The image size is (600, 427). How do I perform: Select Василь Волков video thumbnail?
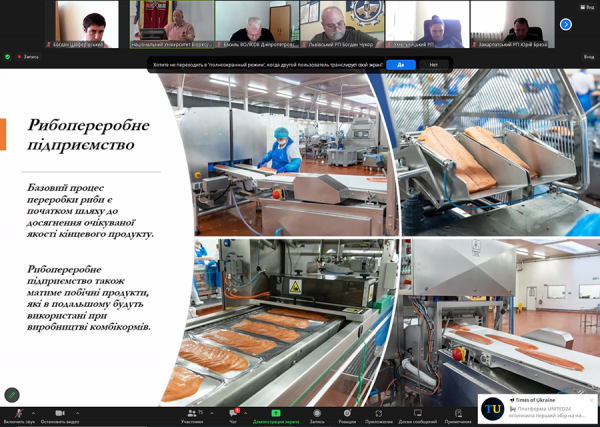pos(257,24)
